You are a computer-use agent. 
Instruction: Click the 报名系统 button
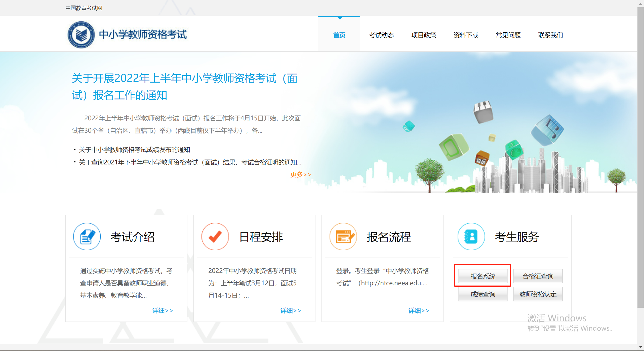click(x=483, y=276)
